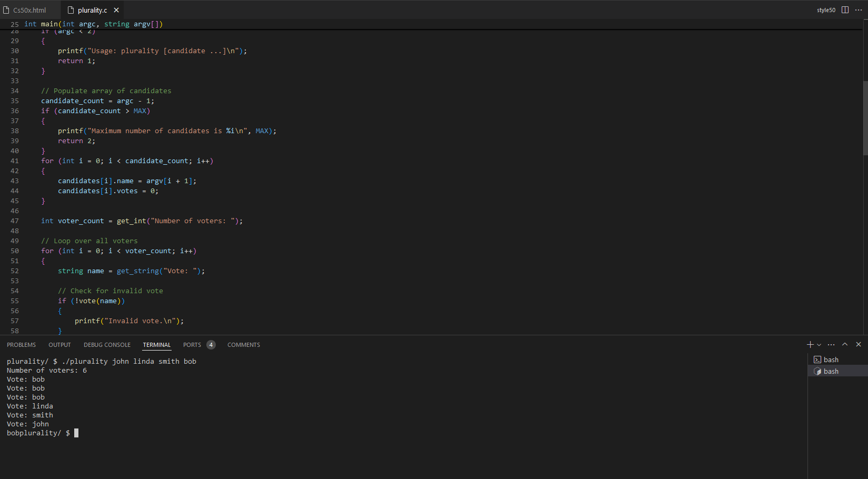Viewport: 868px width, 479px height.
Task: Switch to the Cs50x.html tab
Action: tap(29, 10)
